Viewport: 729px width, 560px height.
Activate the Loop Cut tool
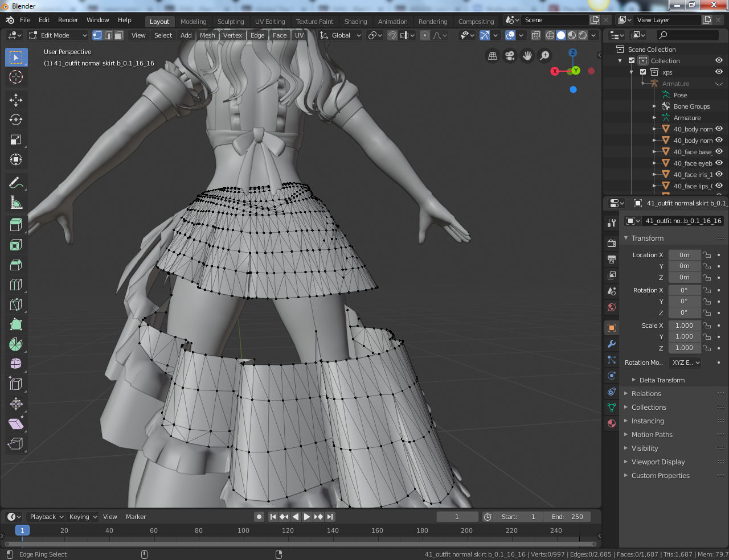tap(16, 285)
